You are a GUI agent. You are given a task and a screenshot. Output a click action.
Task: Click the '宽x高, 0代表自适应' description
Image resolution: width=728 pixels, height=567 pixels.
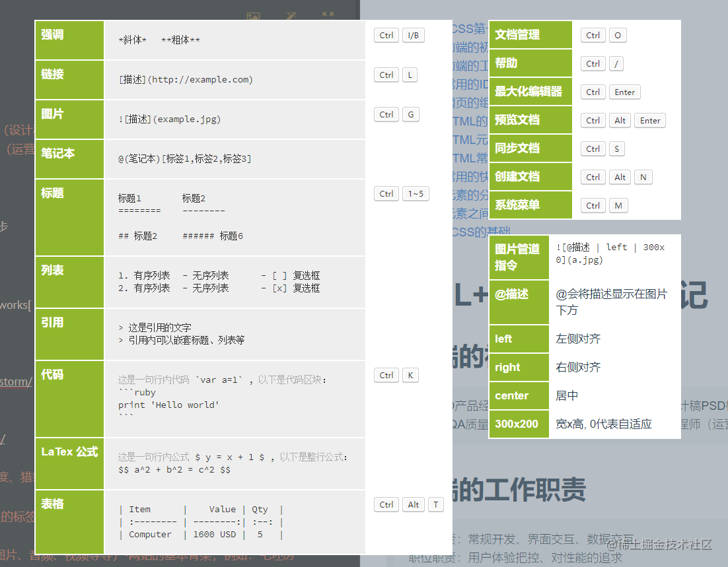604,424
